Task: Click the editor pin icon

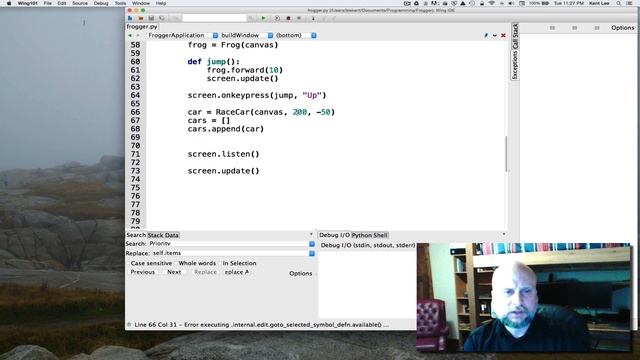Action: (486, 36)
